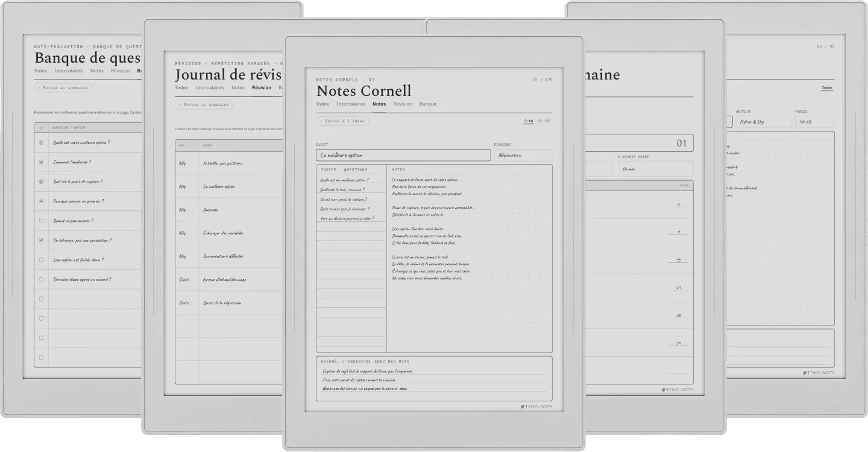Check 'Quand ne pas ancrer ?' checkbox

[x=41, y=221]
